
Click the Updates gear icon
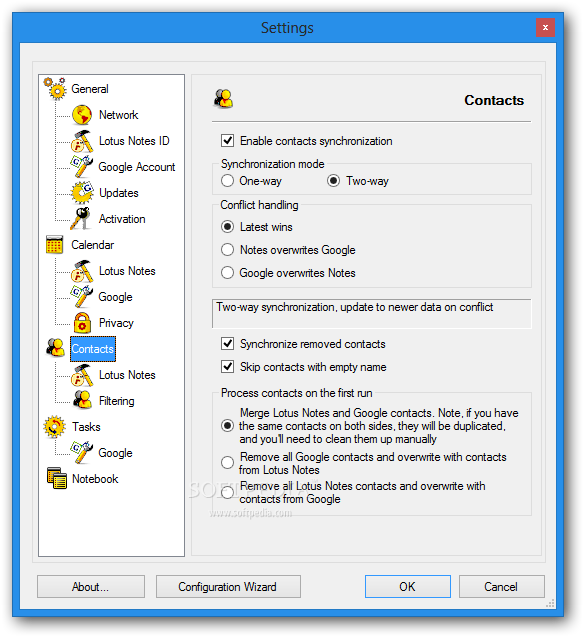tap(82, 193)
